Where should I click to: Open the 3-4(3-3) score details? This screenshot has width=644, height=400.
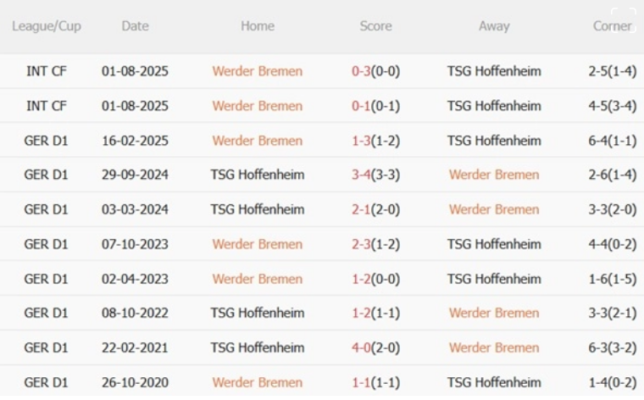(375, 175)
